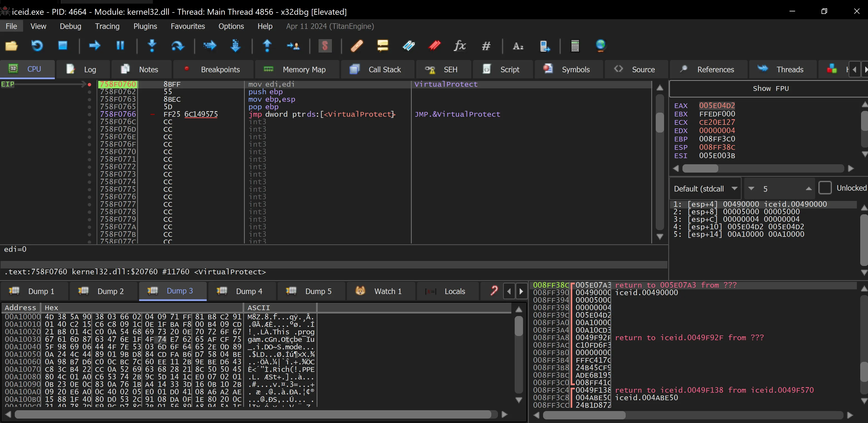
Task: Show previous dump tabs with left arrow
Action: (509, 292)
